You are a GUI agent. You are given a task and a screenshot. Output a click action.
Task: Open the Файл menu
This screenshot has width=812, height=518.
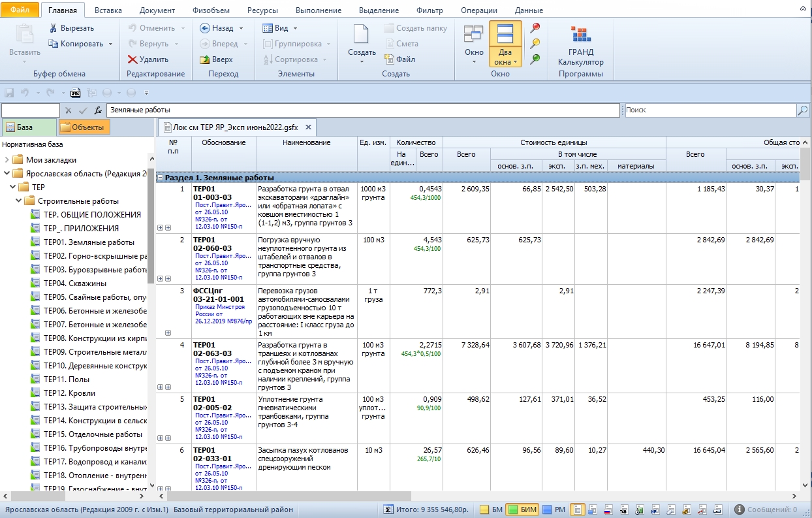pos(20,10)
